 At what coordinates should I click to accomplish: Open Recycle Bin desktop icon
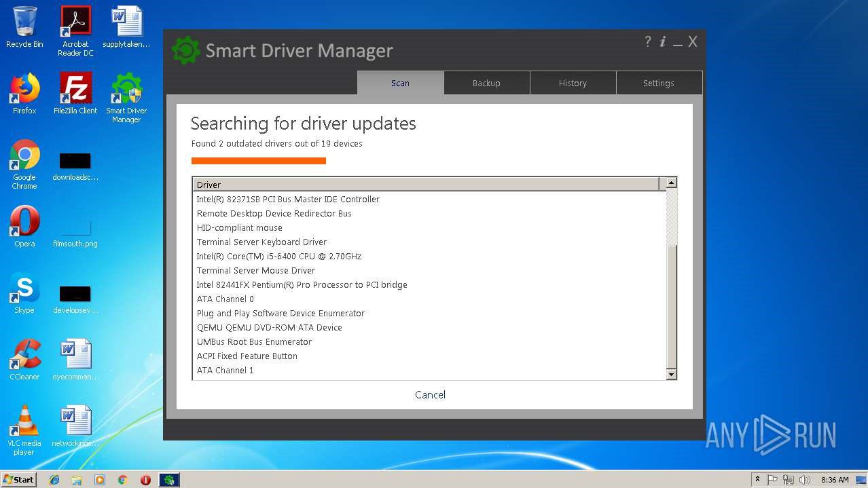[x=24, y=27]
